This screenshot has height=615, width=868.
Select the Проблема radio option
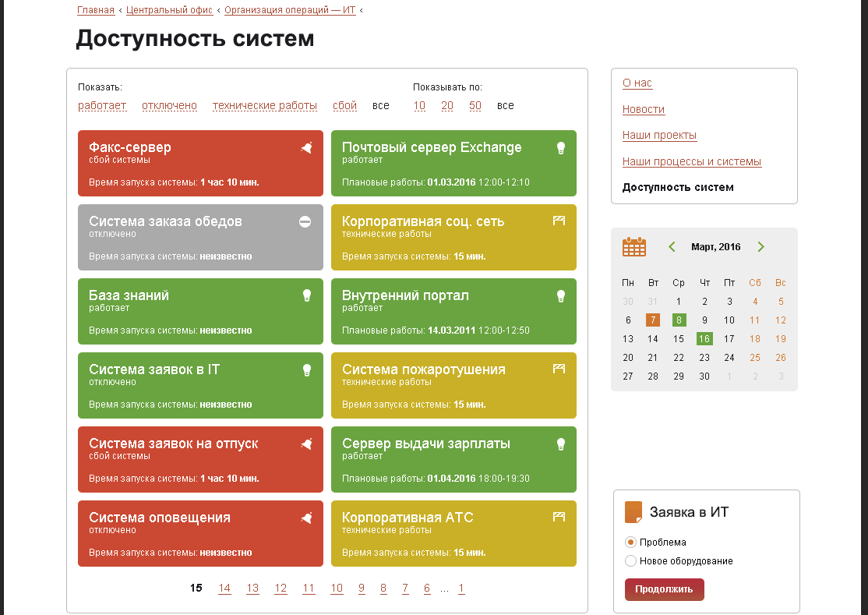[x=631, y=543]
